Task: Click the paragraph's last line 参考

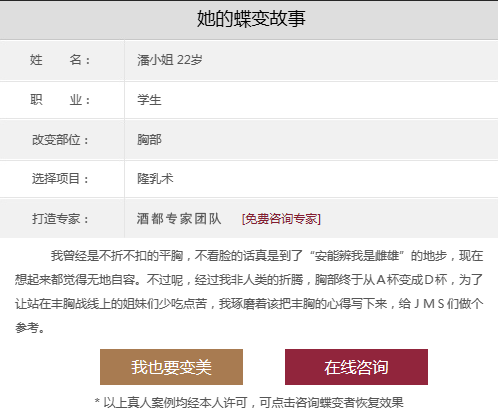Action: point(30,328)
